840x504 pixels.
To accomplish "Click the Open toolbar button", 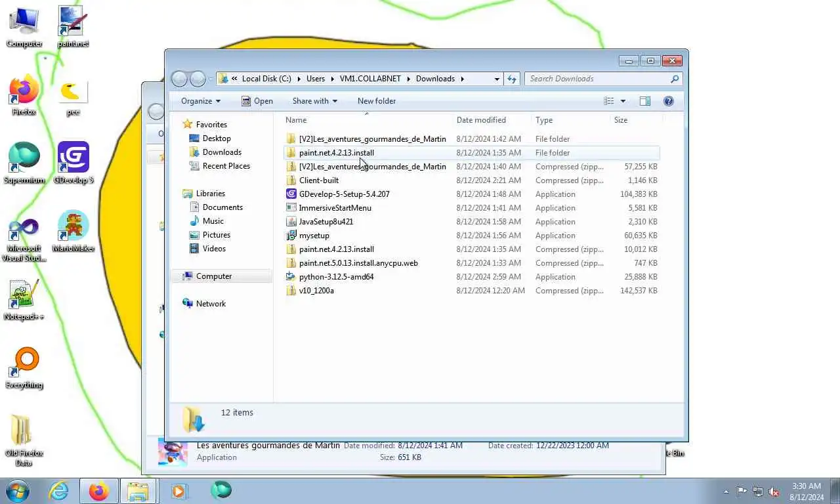I will pyautogui.click(x=257, y=101).
